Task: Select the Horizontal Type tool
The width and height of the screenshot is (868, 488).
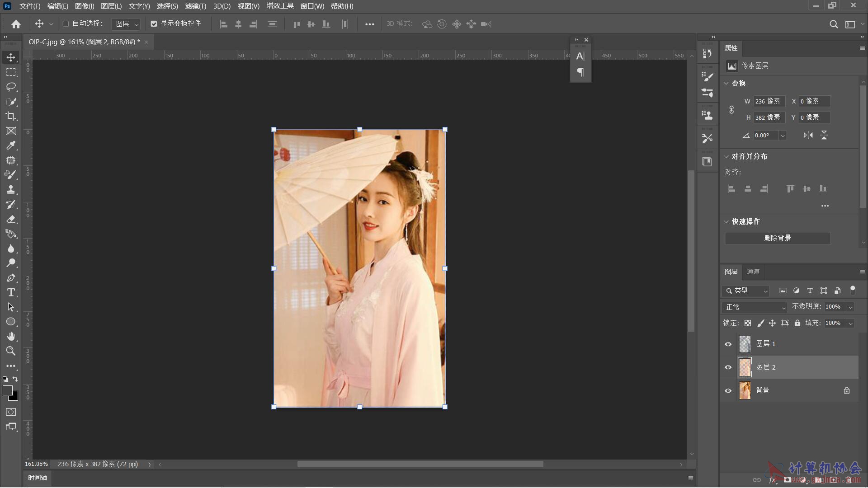Action: tap(11, 292)
